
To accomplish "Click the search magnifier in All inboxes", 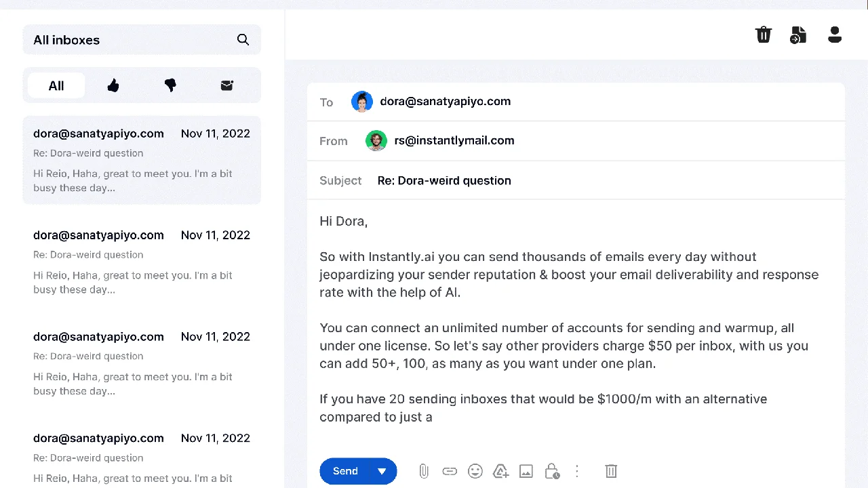I will click(x=243, y=39).
